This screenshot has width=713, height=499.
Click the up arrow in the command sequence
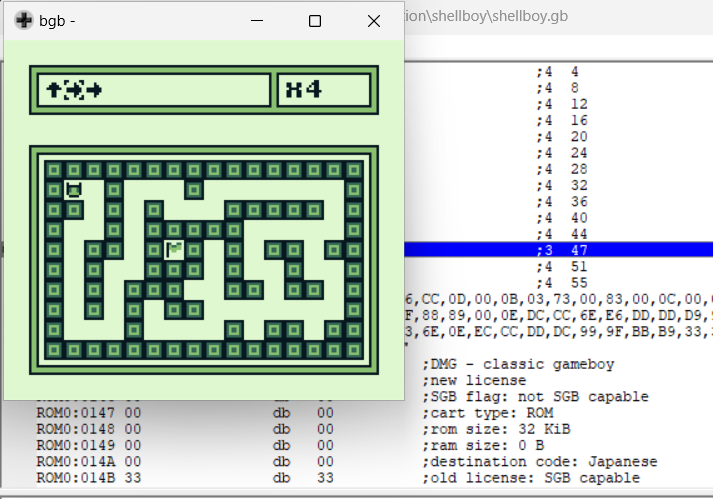tap(53, 90)
